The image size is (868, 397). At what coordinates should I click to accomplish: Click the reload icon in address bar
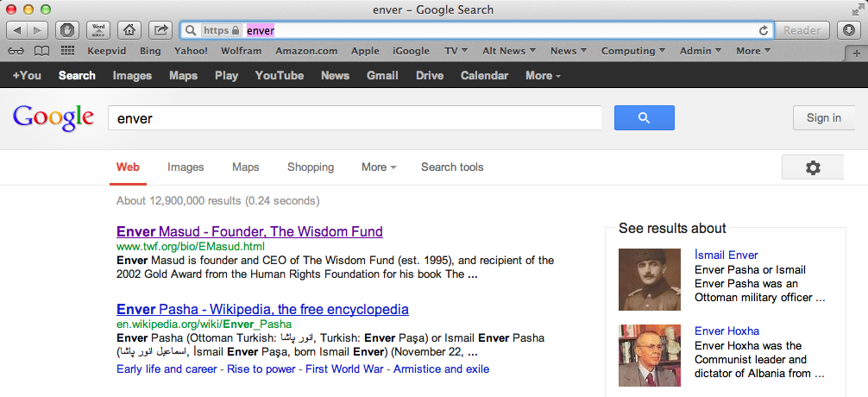[x=764, y=31]
